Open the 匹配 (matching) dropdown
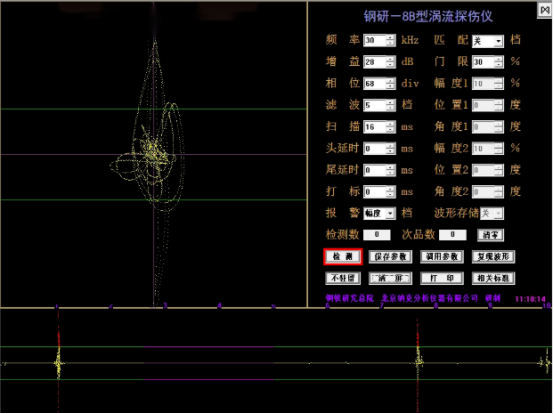 499,41
